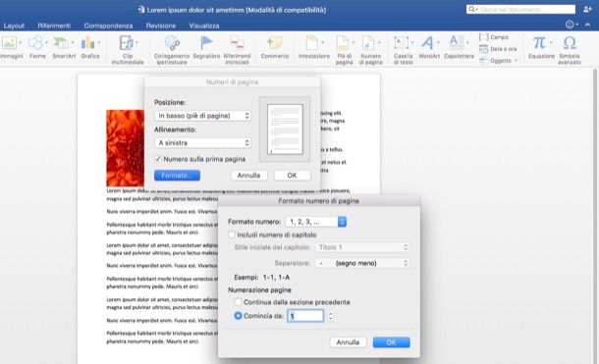The height and width of the screenshot is (364, 599).
Task: Insert a Casella di testo
Action: 401,43
